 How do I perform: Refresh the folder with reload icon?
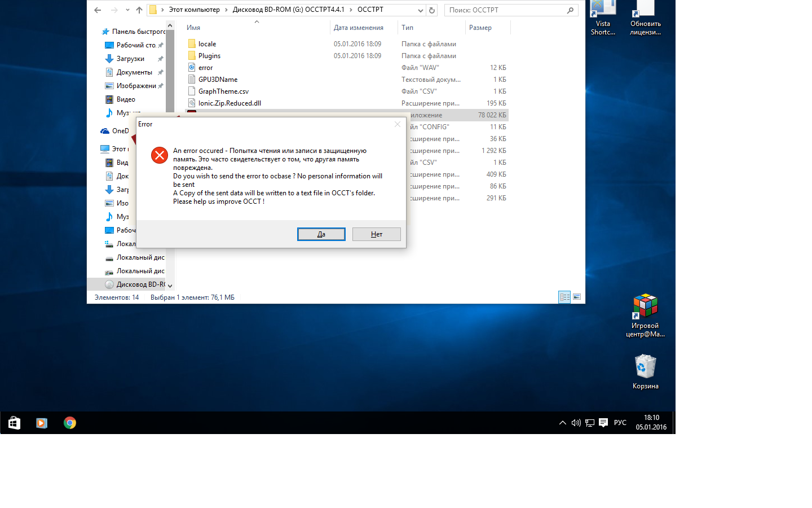coord(432,10)
